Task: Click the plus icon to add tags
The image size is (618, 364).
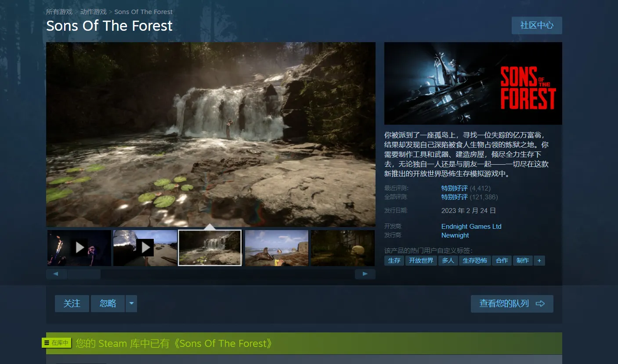Action: (x=539, y=260)
